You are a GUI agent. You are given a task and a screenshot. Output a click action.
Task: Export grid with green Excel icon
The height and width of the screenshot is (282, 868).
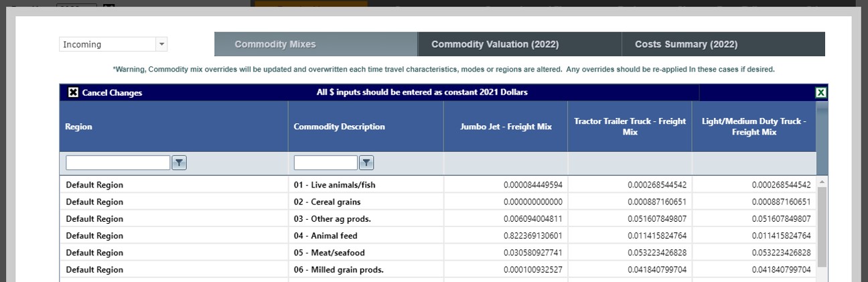(x=821, y=92)
